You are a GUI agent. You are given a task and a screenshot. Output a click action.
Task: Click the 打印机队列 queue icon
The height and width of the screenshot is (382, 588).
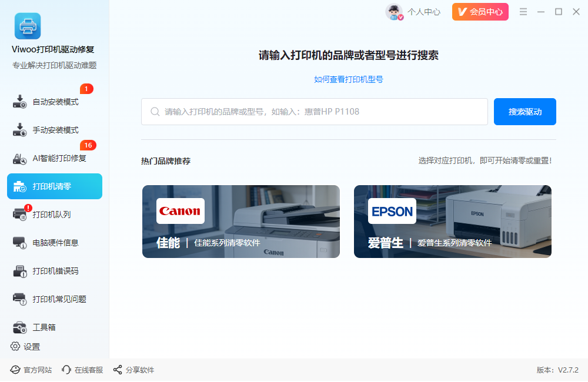(19, 214)
